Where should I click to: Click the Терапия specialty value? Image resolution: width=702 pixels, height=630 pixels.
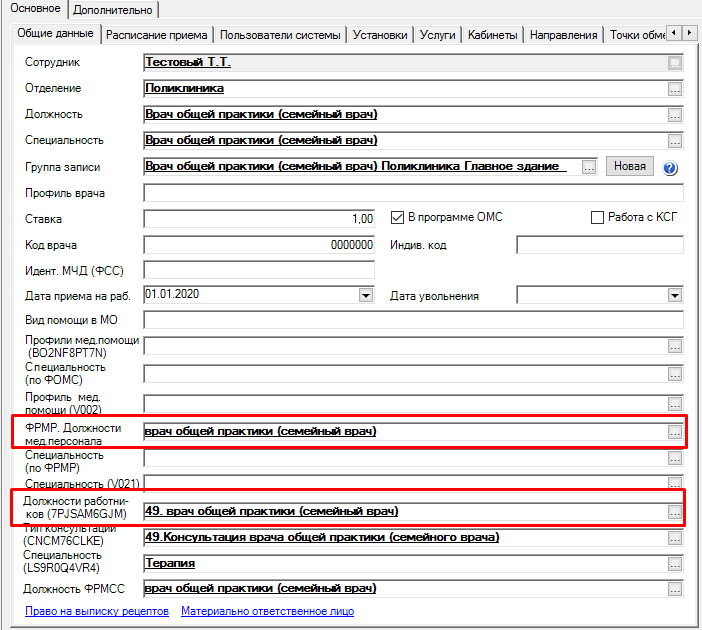click(x=170, y=563)
